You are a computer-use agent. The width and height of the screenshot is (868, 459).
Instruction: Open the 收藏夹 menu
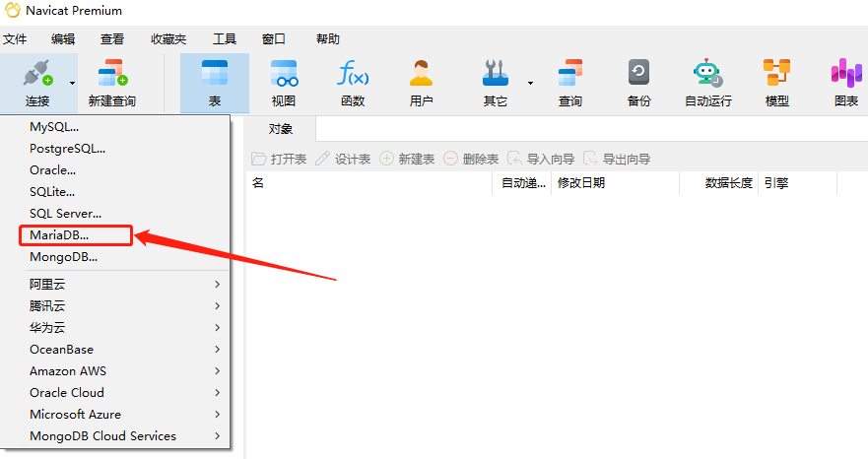click(168, 39)
